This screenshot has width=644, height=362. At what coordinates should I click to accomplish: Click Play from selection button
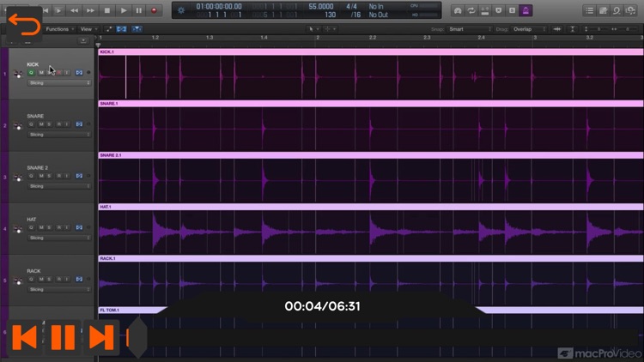[x=59, y=10]
